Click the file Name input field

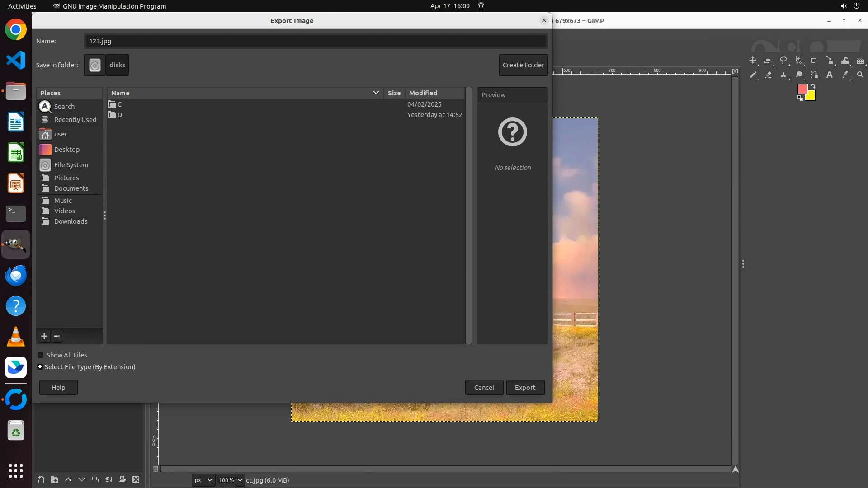point(315,41)
